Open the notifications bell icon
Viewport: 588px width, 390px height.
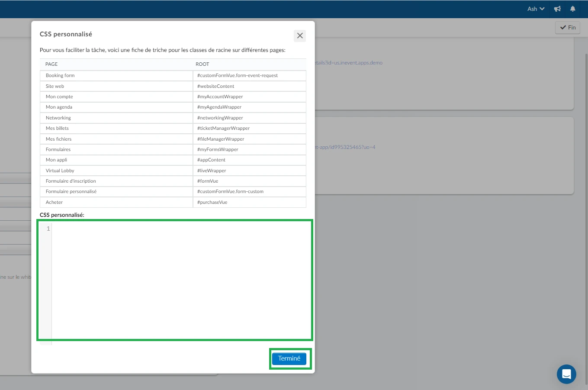(x=572, y=9)
